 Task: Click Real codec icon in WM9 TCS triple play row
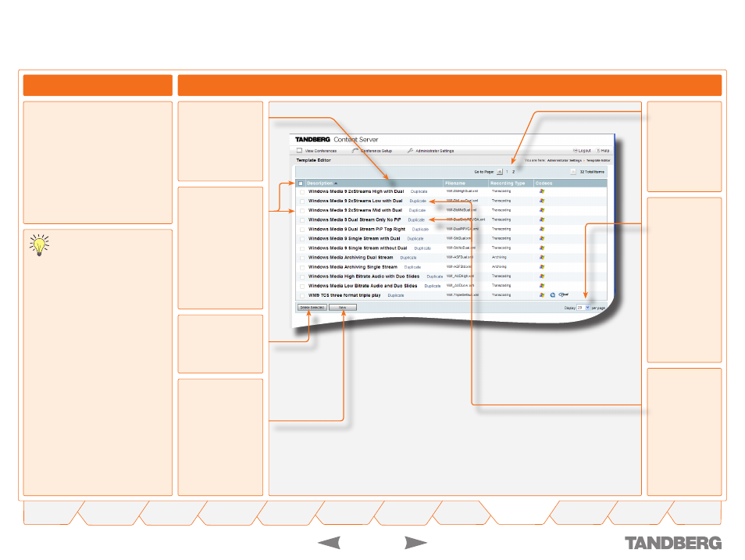(564, 294)
